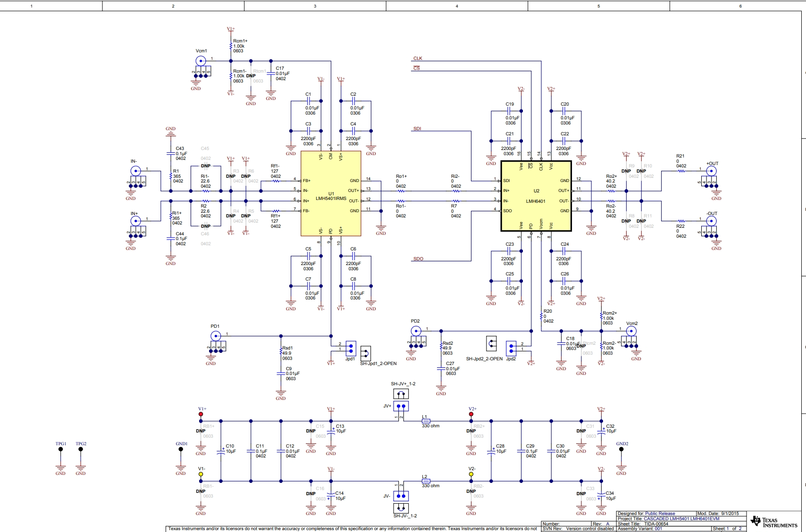Select the Jpd1 jumper header
This screenshot has height=532, width=806.
[351, 349]
